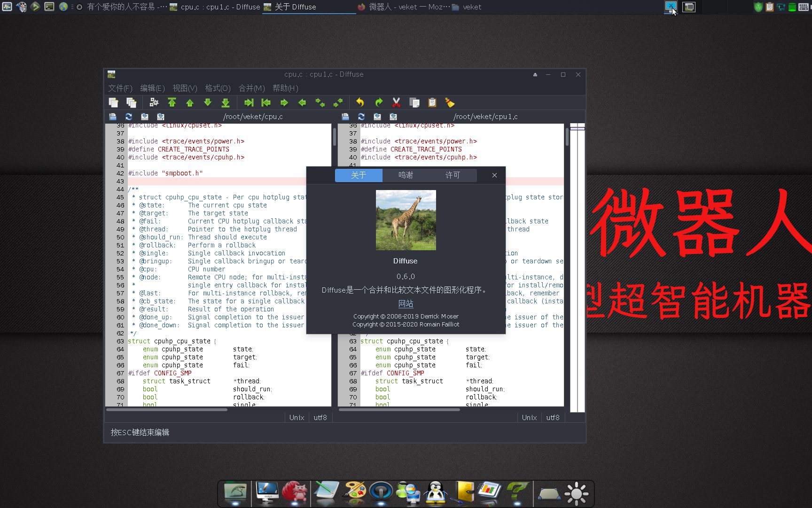Close the About Diffuse dialog
Screen dimensions: 812x508
click(494, 175)
